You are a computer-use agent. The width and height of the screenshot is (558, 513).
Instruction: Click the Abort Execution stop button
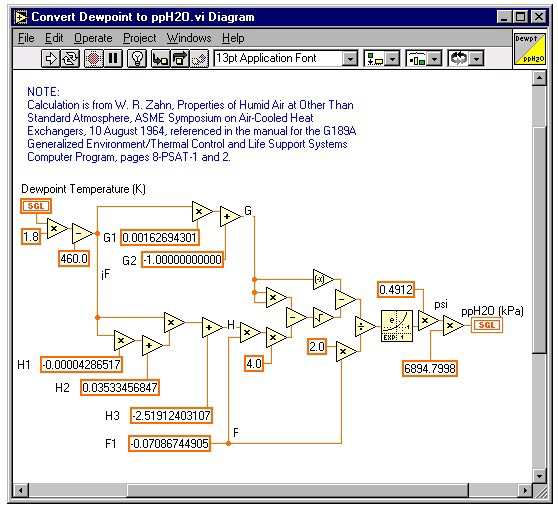[x=94, y=58]
